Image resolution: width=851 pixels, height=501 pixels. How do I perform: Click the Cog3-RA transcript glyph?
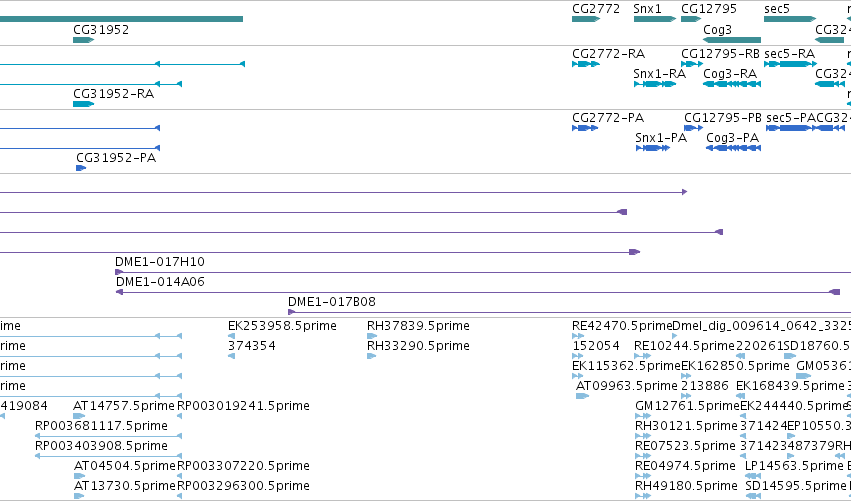pyautogui.click(x=732, y=84)
